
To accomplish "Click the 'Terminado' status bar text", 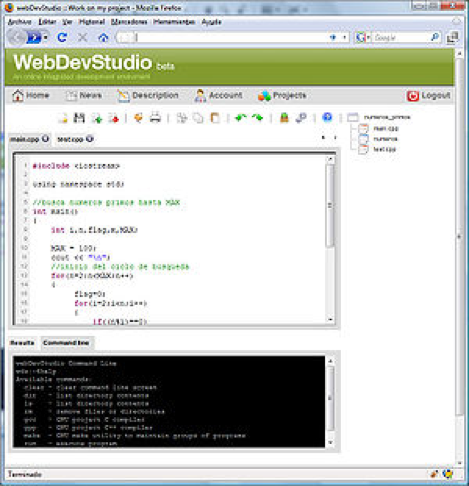I will point(25,474).
